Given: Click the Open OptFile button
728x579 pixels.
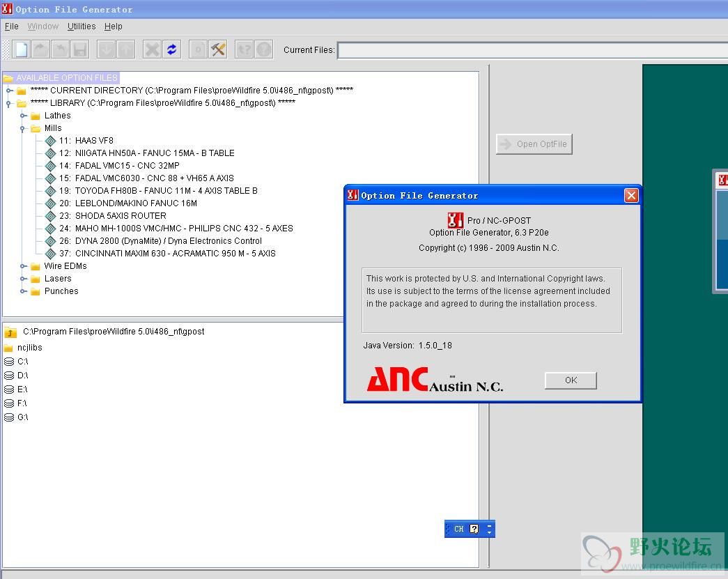Looking at the screenshot, I should [534, 144].
